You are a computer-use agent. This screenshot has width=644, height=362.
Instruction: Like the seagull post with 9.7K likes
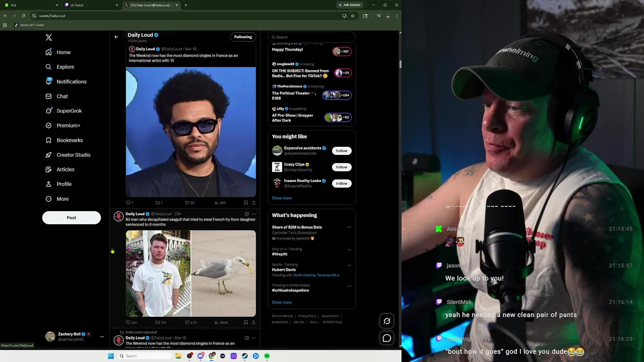tap(191, 322)
